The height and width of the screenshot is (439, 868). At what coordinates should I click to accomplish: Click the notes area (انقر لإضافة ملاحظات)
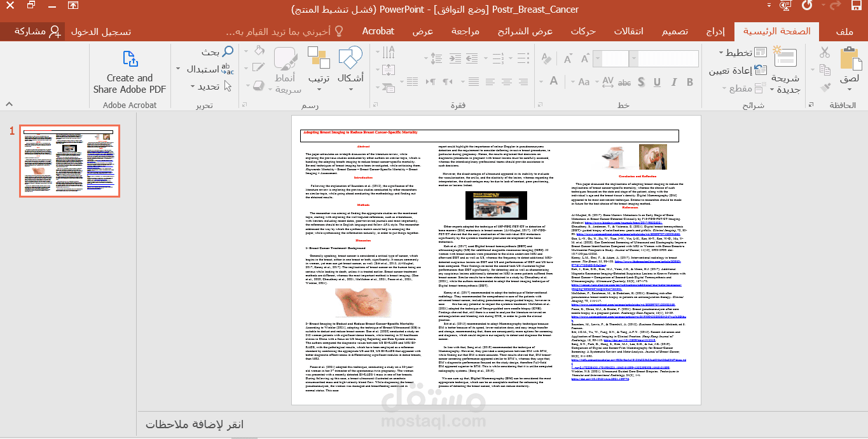[x=195, y=424]
